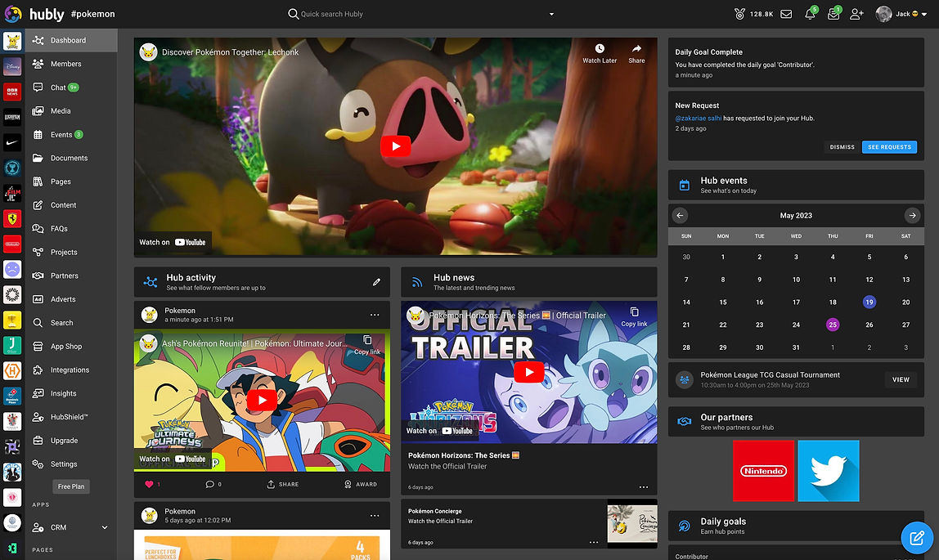Copy link of Pokémon Horizons trailer video

pos(634,317)
